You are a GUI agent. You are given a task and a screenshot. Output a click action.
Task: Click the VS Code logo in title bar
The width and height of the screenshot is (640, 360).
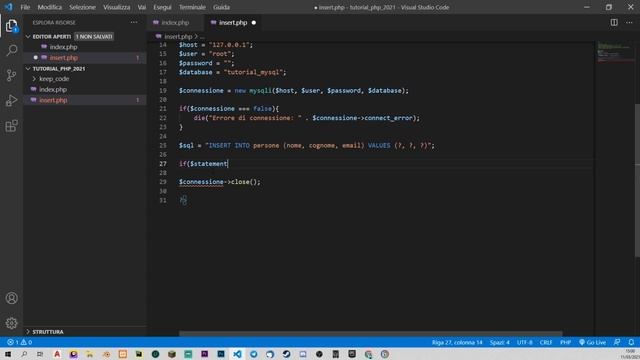click(x=9, y=7)
